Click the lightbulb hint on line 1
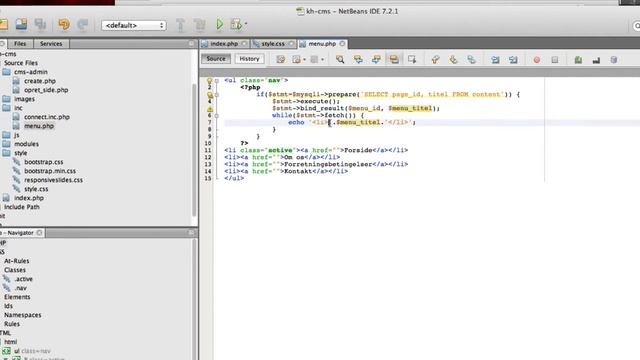This screenshot has width=640, height=360. click(x=209, y=81)
